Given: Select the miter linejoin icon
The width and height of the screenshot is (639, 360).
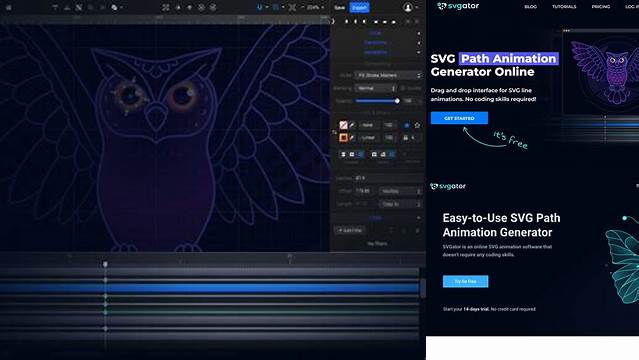Looking at the screenshot, I should point(374,154).
